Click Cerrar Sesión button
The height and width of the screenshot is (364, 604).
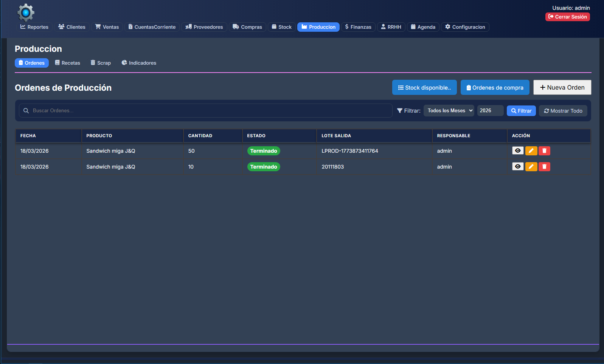click(x=568, y=17)
